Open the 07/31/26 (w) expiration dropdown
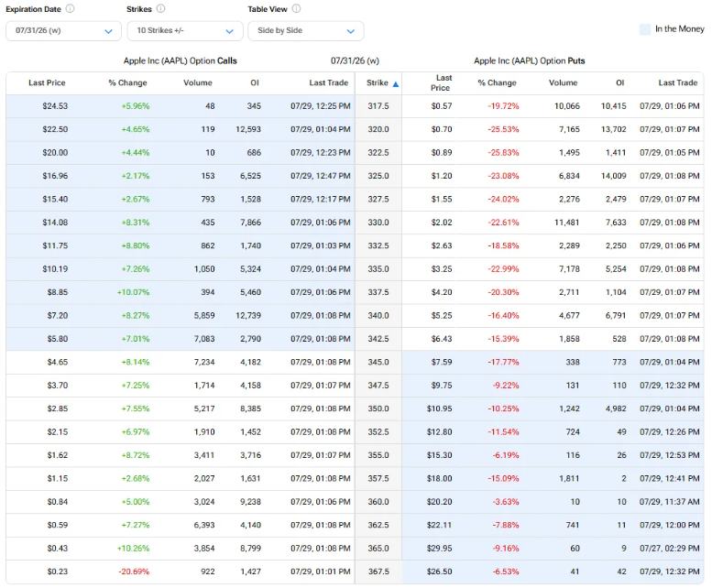 (63, 31)
